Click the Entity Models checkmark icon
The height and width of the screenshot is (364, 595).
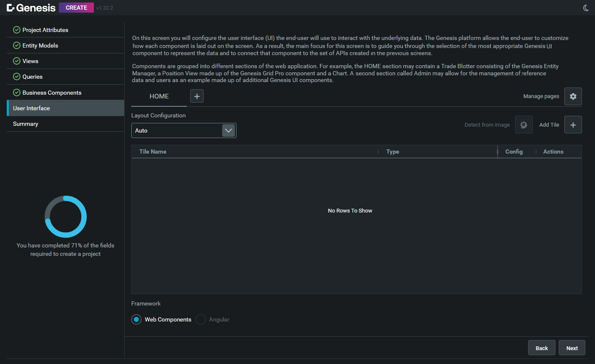pyautogui.click(x=17, y=45)
